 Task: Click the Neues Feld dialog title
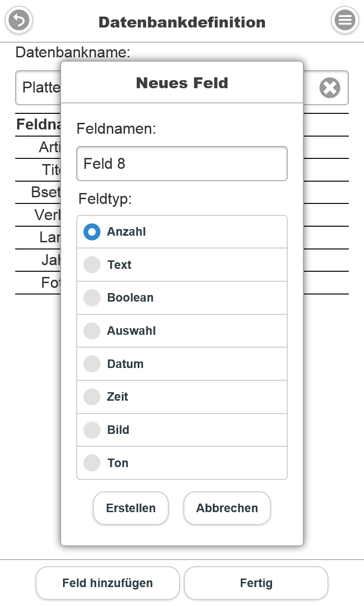point(182,83)
